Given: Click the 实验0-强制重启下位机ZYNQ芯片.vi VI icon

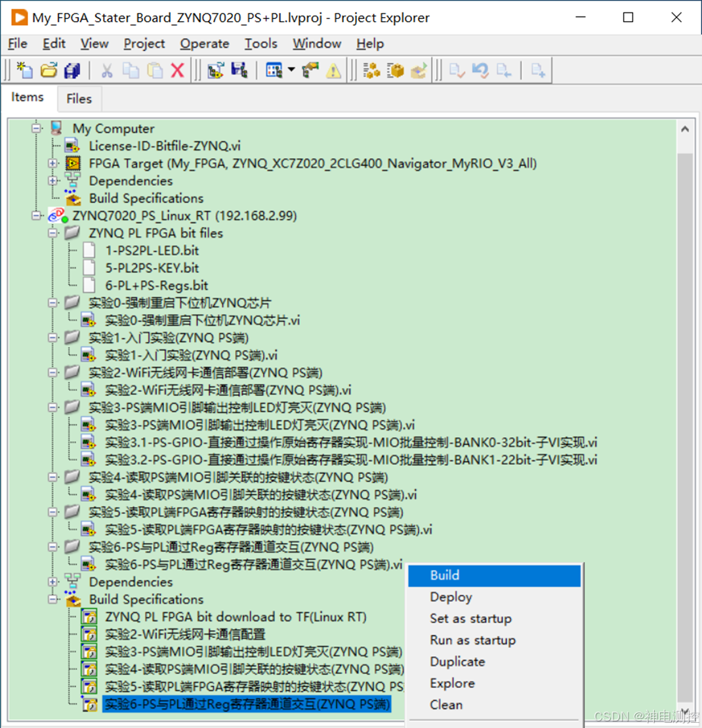Looking at the screenshot, I should tap(88, 320).
